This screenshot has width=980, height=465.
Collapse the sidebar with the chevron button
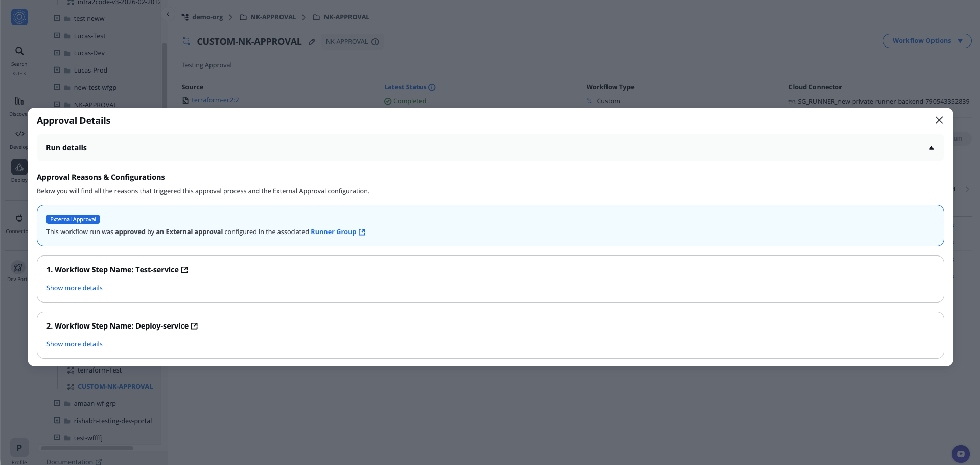(x=168, y=14)
